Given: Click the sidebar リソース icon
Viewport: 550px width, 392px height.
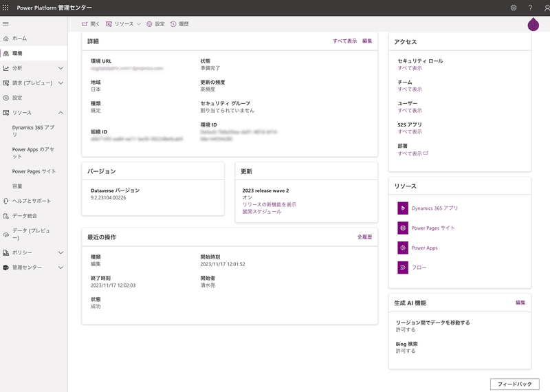Looking at the screenshot, I should click(x=6, y=113).
